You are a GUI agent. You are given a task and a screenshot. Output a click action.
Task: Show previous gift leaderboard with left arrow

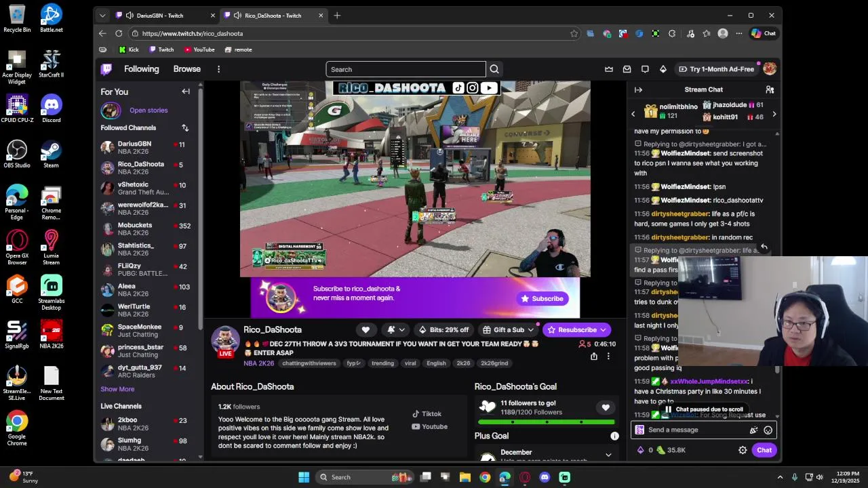tap(633, 115)
